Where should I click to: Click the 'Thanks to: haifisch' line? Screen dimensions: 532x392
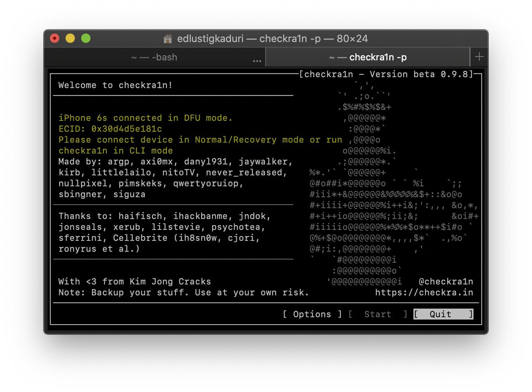164,216
